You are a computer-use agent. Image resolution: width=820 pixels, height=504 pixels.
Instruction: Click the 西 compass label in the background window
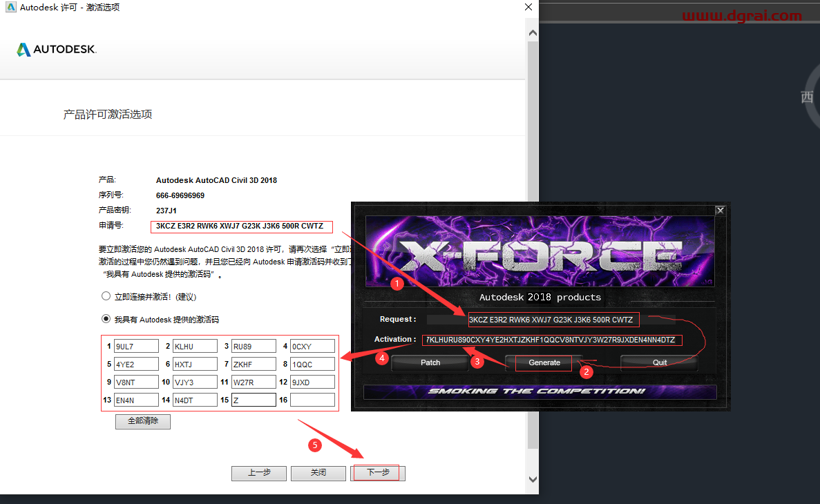click(x=807, y=97)
